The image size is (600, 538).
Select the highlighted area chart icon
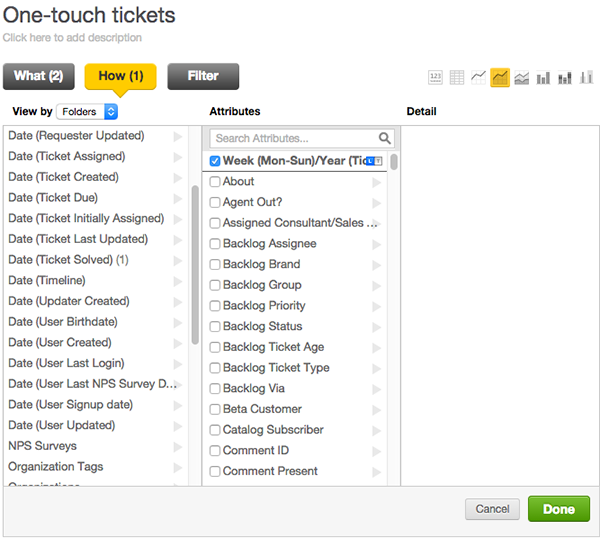tap(500, 77)
